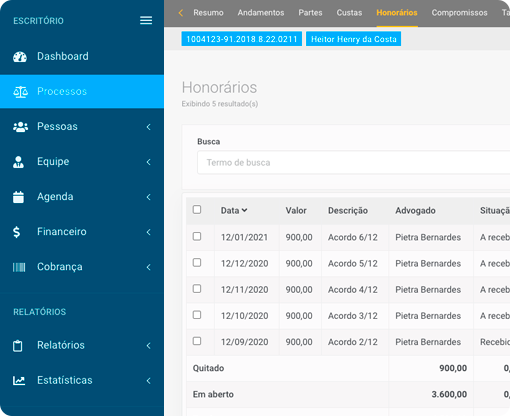Screen dimensions: 510x416
Task: Expand the Relatórios submenu chevron
Action: click(149, 346)
